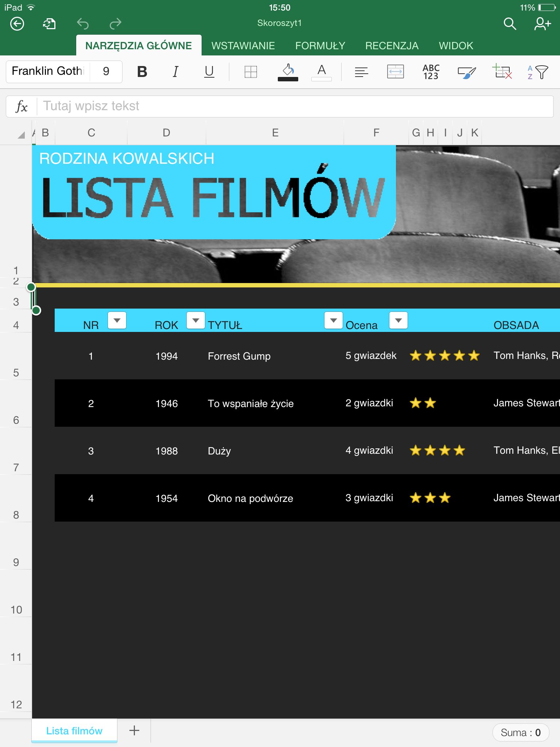Select column F header
This screenshot has height=747, width=560.
[376, 133]
